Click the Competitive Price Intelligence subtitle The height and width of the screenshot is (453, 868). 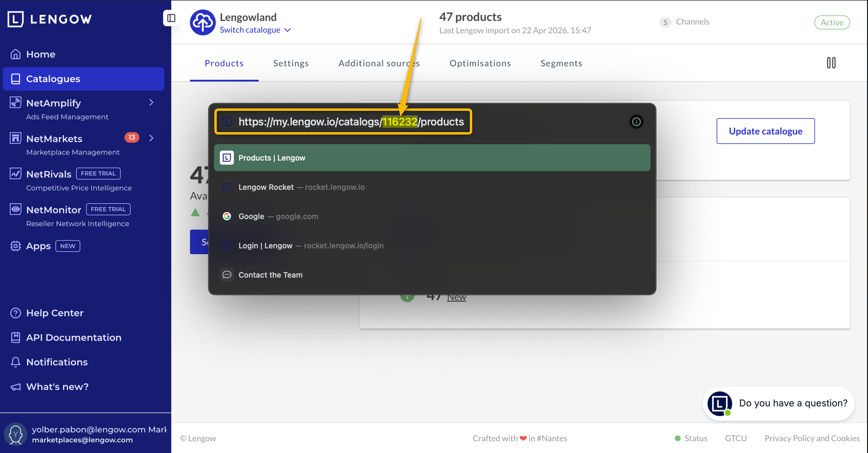pyautogui.click(x=79, y=188)
